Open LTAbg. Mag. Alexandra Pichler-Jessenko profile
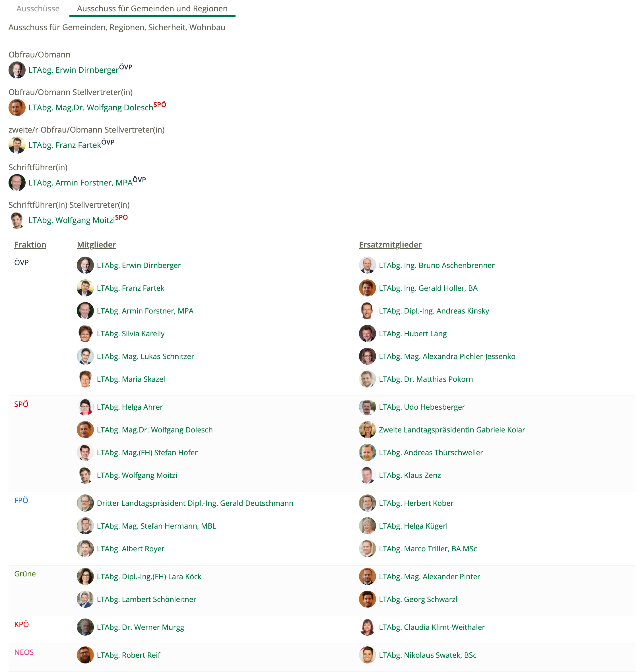Screen dimensions: 644x672 [x=447, y=356]
